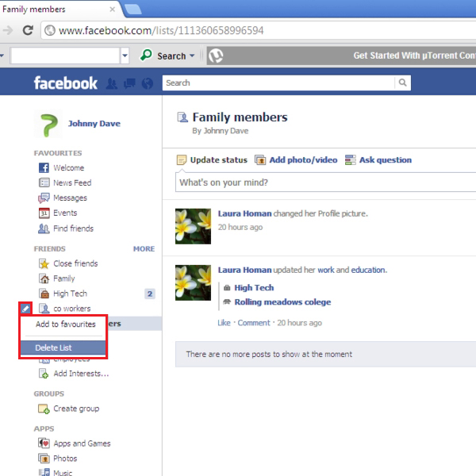Open Photos in apps section
The width and height of the screenshot is (476, 476).
tap(65, 459)
